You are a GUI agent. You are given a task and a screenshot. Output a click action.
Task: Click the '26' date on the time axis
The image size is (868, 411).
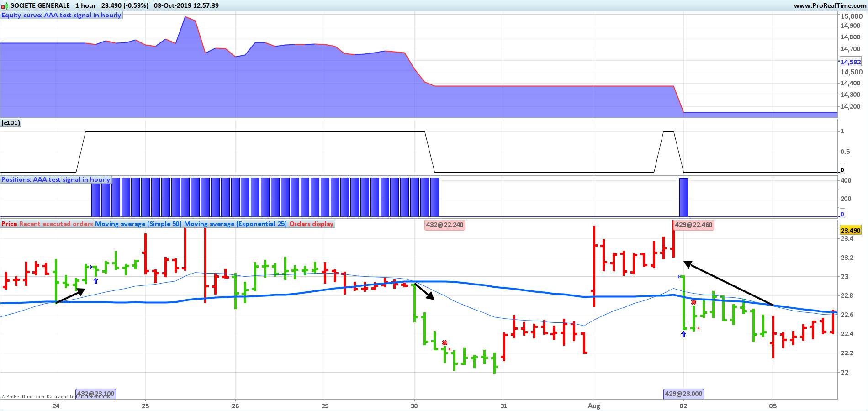[x=235, y=406]
